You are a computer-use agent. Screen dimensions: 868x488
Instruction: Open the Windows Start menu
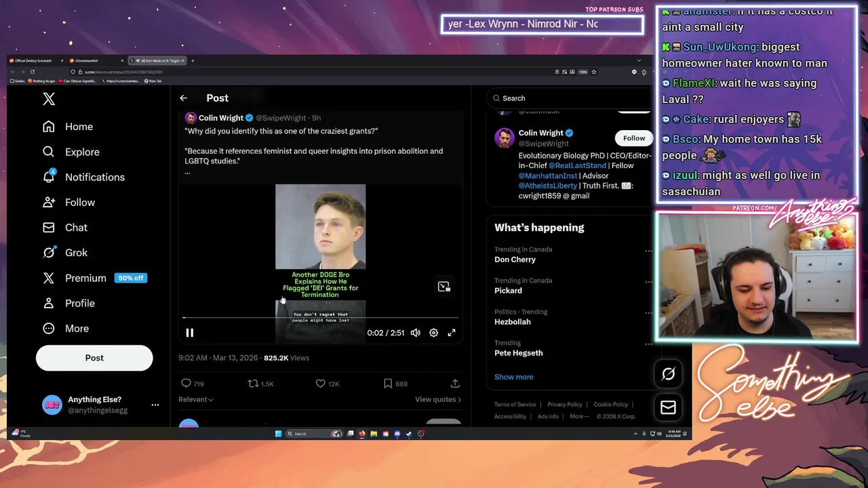tap(278, 434)
